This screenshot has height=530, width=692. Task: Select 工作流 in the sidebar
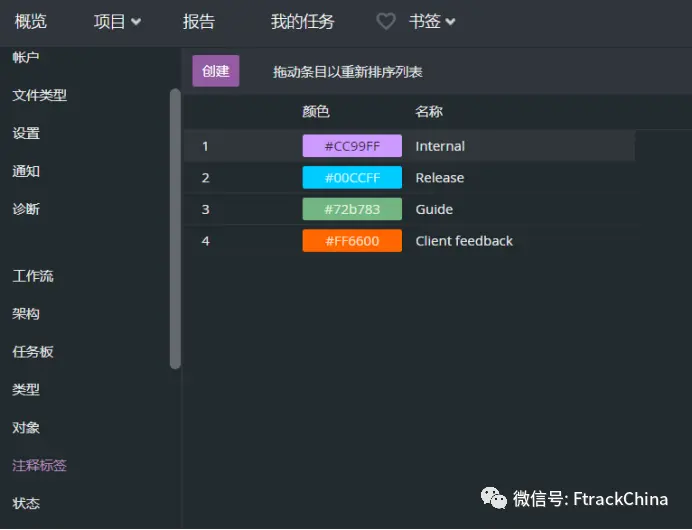pos(33,276)
